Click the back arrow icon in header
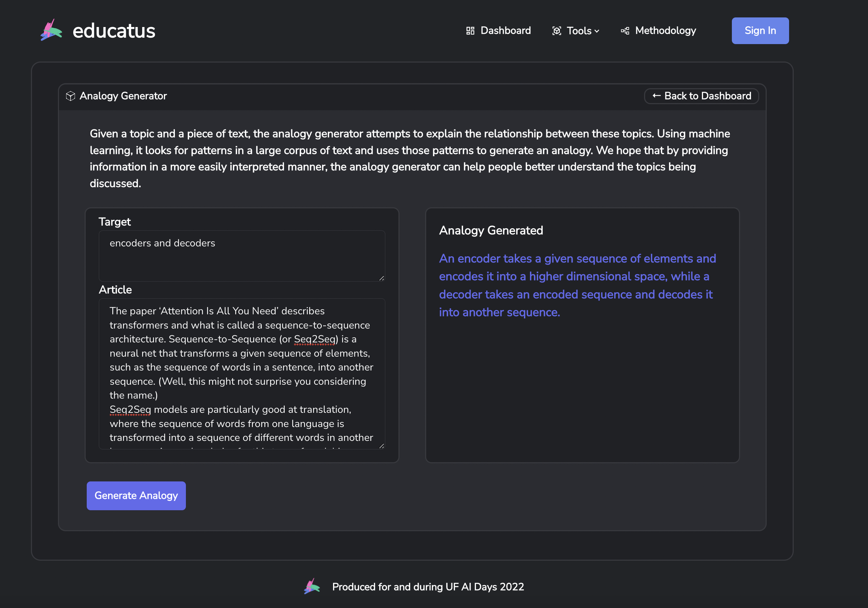868x608 pixels. (656, 96)
